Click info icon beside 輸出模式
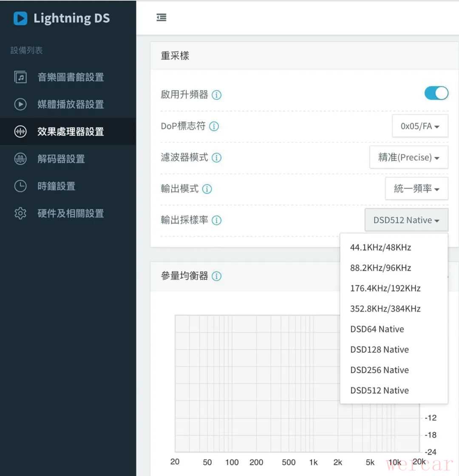Screen dimensions: 459x476 point(207,189)
